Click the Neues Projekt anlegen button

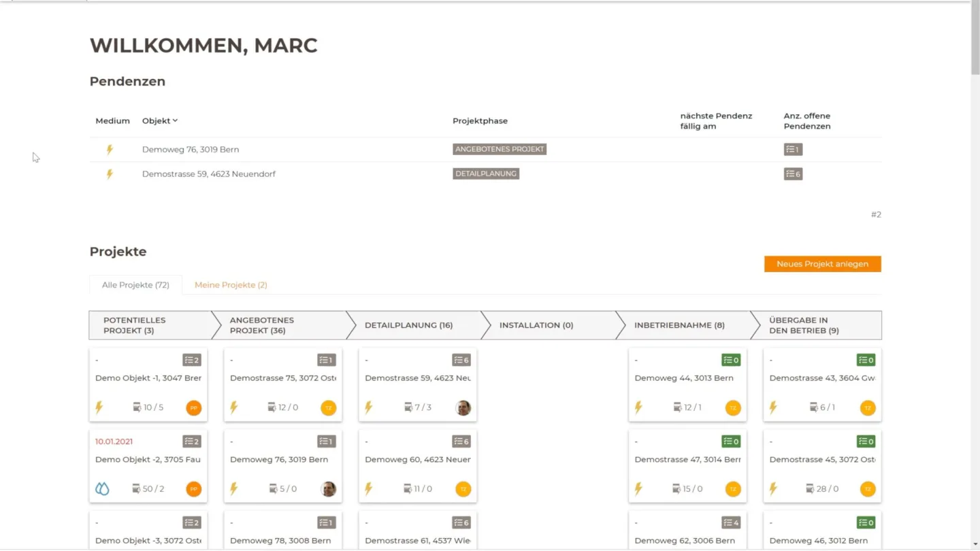822,264
